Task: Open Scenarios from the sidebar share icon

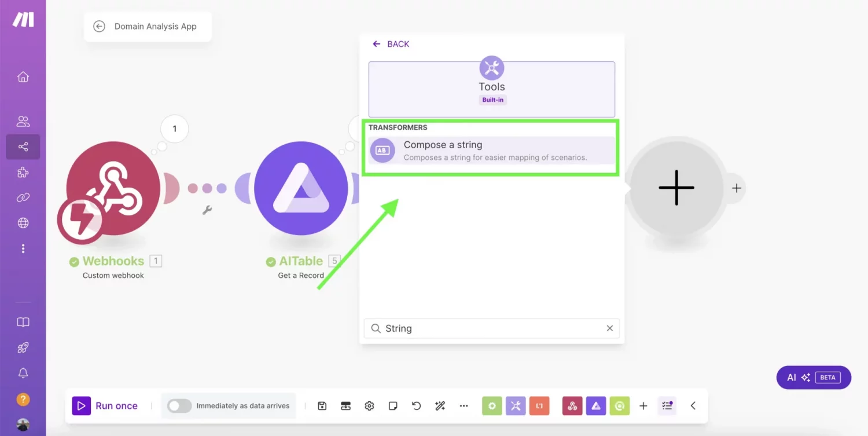Action: (x=23, y=147)
